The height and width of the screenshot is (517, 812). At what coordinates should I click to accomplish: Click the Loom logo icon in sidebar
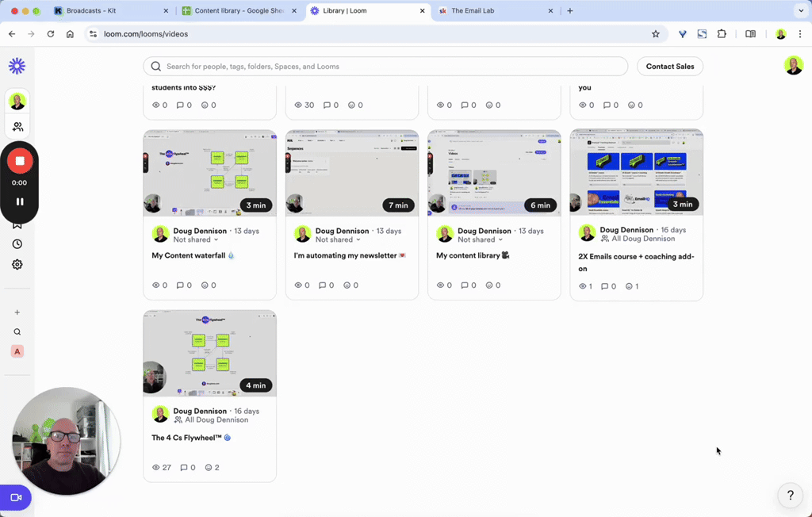tap(17, 66)
